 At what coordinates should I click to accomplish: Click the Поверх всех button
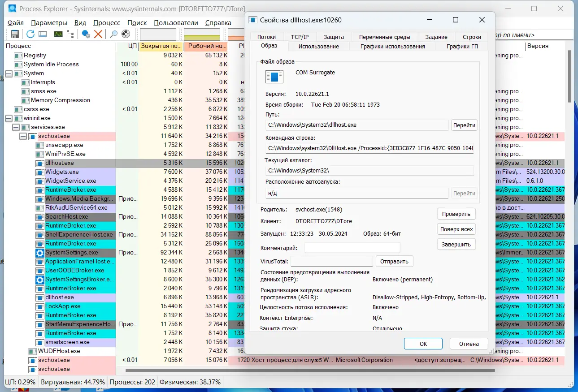pyautogui.click(x=456, y=229)
